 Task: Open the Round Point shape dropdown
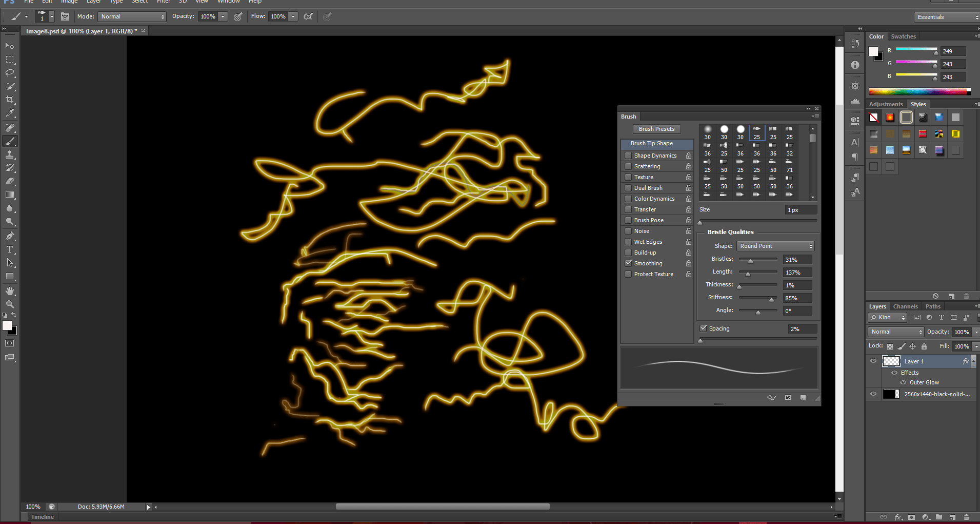775,246
